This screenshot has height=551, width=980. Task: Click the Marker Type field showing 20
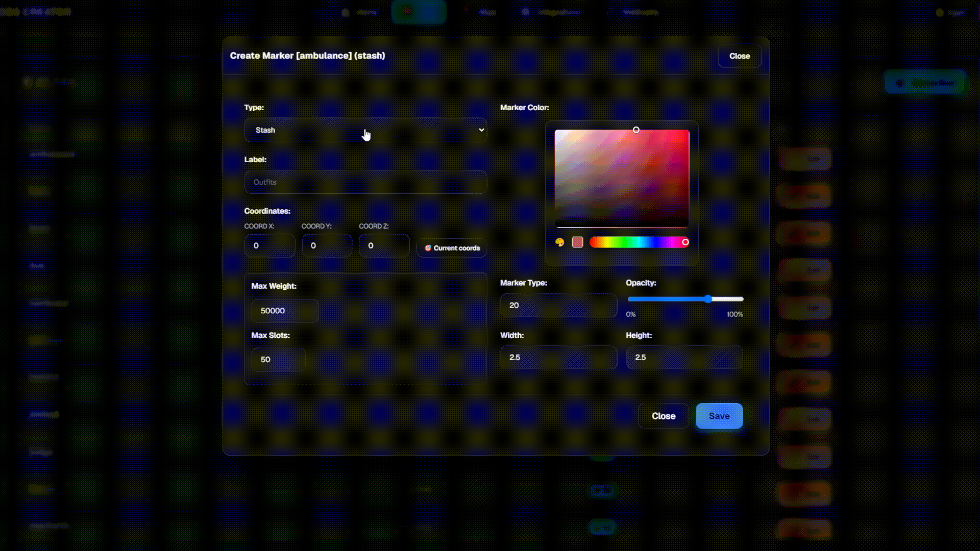pos(558,305)
